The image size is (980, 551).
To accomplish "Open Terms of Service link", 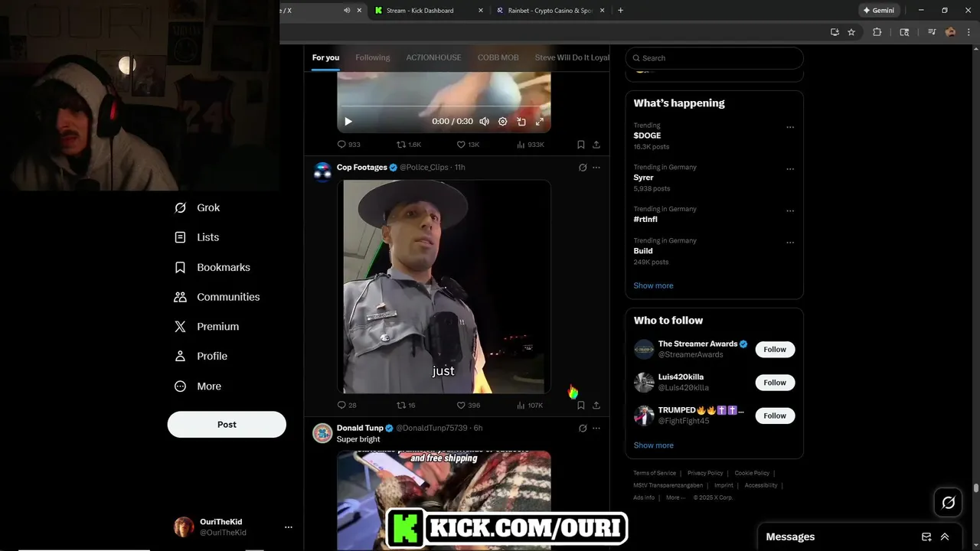I will point(655,474).
